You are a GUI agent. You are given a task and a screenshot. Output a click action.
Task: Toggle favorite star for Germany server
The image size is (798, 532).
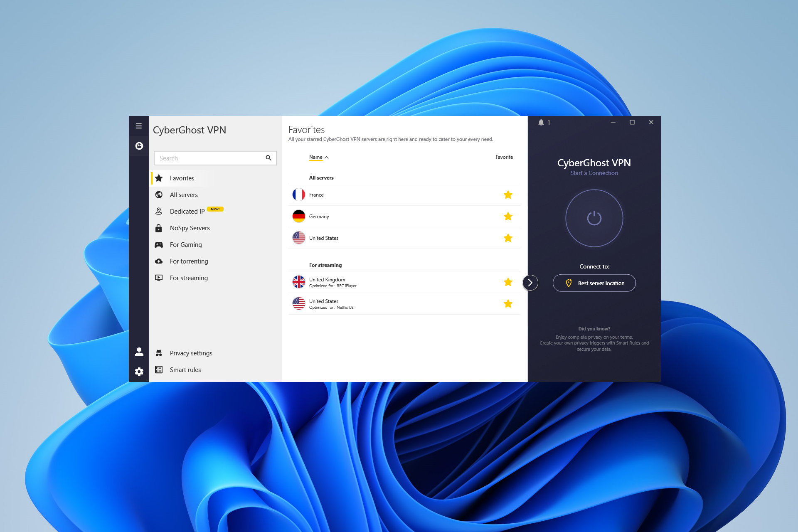507,216
